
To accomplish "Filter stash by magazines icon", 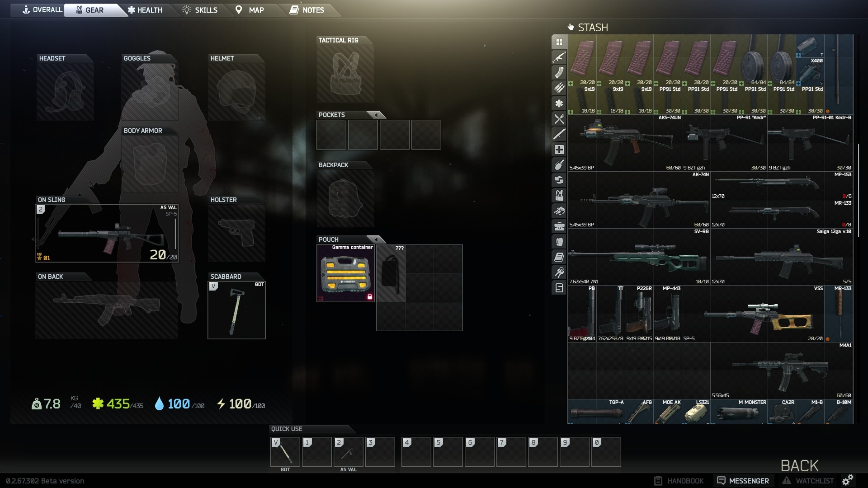I will click(559, 73).
